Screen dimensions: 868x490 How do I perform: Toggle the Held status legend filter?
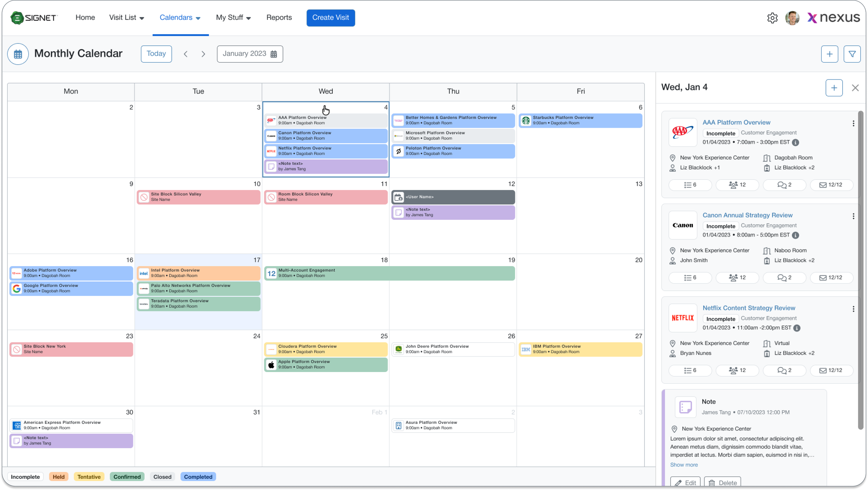pyautogui.click(x=58, y=477)
